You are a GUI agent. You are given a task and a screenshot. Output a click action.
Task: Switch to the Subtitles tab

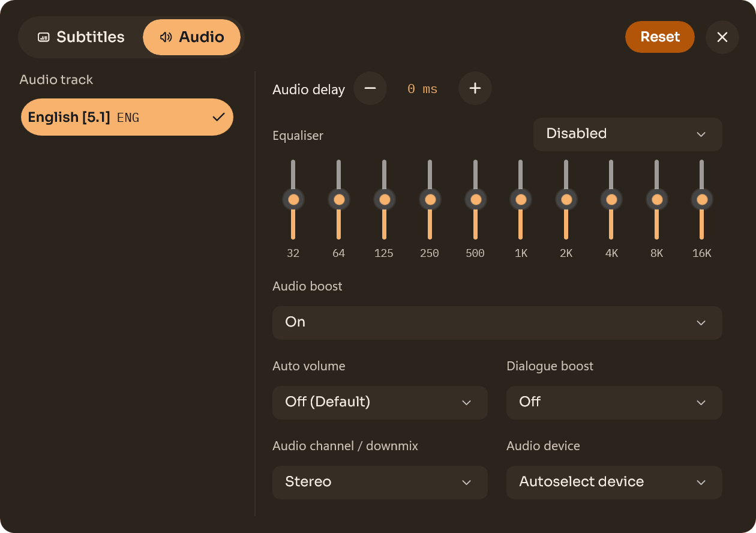pos(81,37)
